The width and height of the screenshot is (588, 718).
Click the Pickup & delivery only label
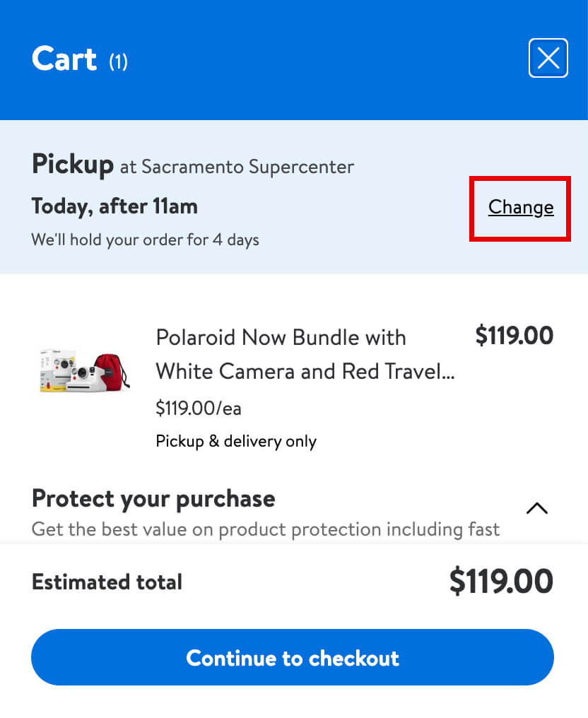(236, 442)
